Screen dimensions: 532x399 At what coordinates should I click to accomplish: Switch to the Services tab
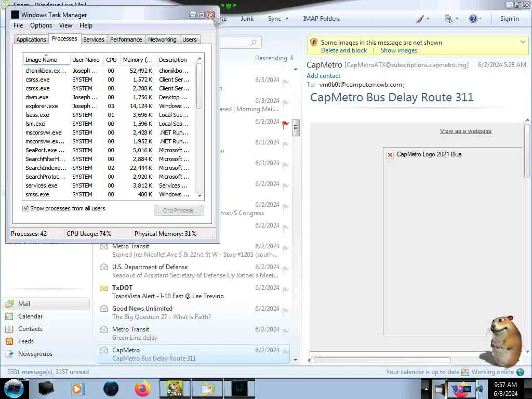(94, 39)
